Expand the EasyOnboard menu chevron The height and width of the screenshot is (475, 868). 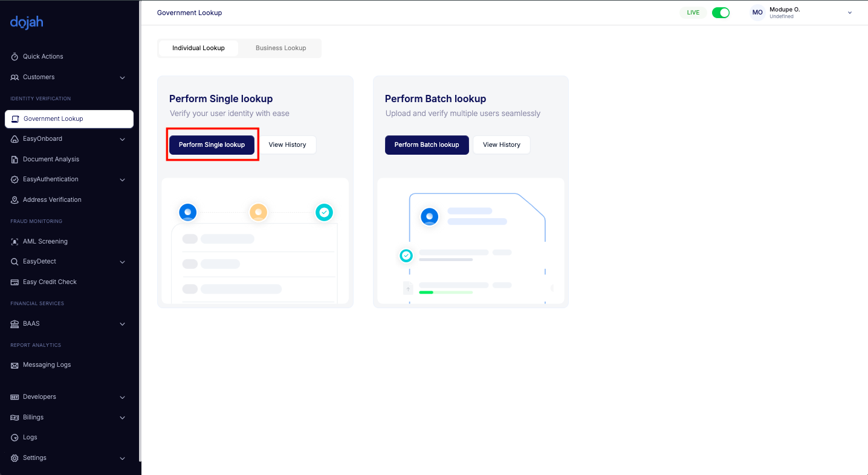tap(122, 140)
